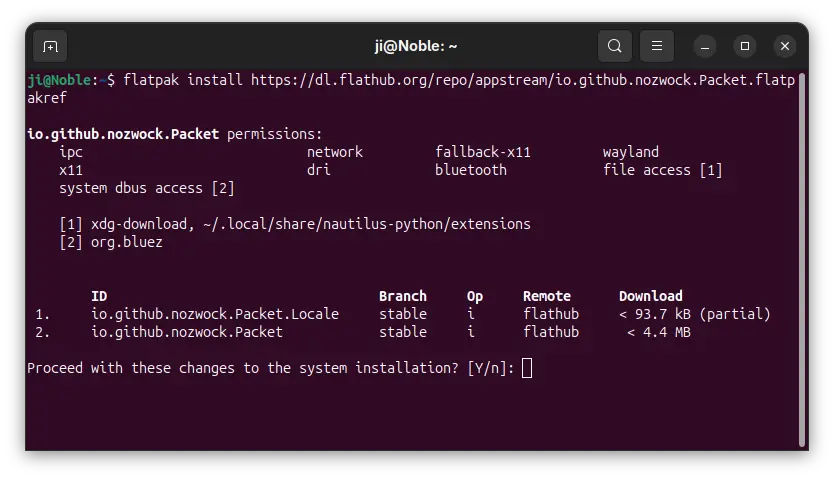This screenshot has width=834, height=479.
Task: Click the org.bluez text
Action: (x=127, y=242)
